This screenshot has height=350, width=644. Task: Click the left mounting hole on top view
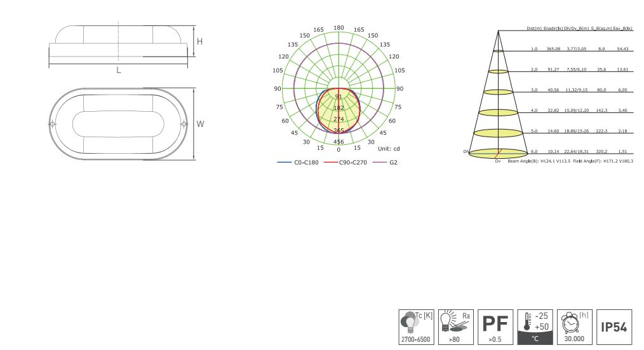52,124
